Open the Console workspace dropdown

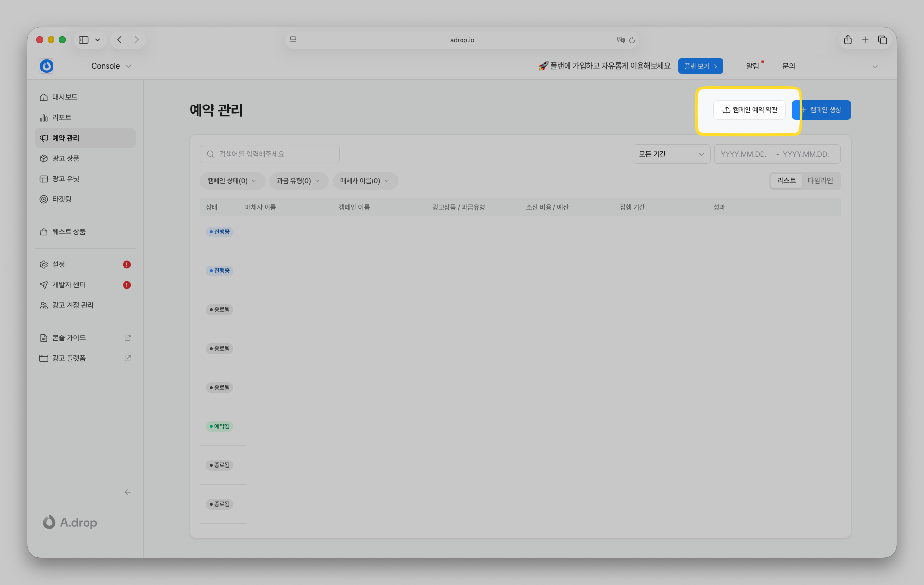click(x=111, y=66)
